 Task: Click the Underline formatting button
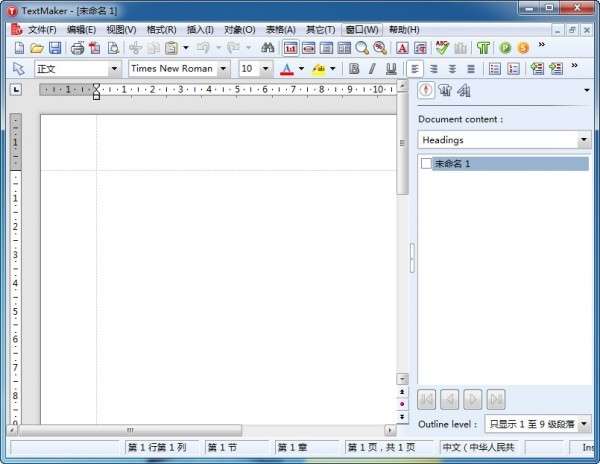(x=390, y=69)
